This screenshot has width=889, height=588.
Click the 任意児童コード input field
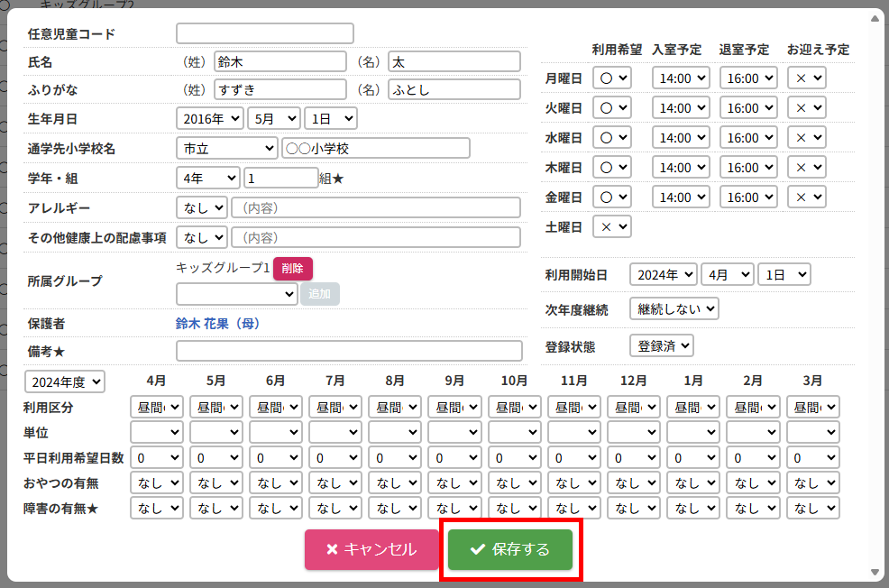(x=265, y=33)
